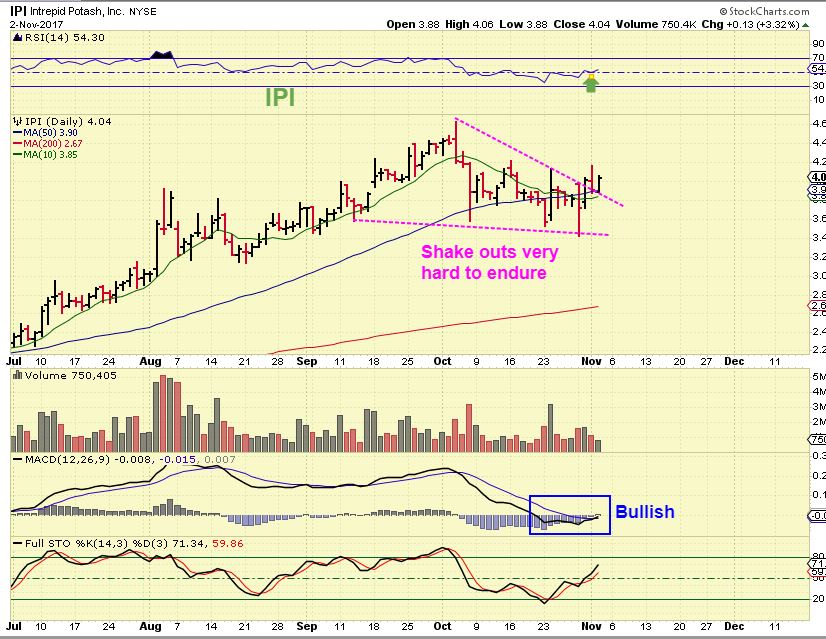Viewport: 826px width, 639px height.
Task: Click the volume bars icon beside Volume 750,405
Action: [17, 375]
